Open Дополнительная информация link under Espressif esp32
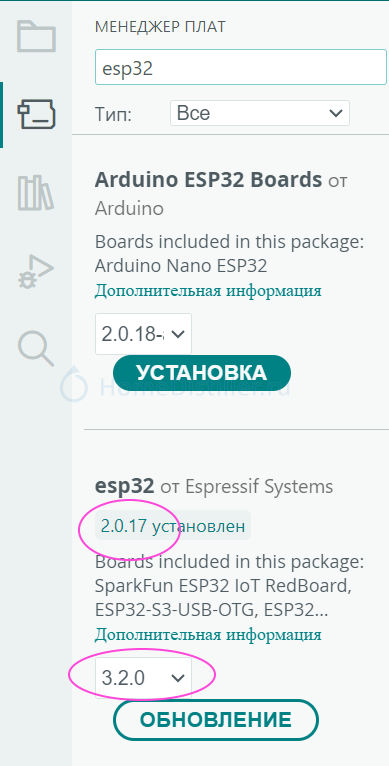 click(x=208, y=635)
